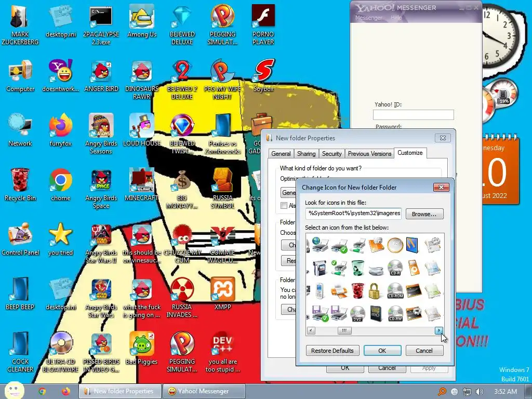Choose the round clock icon in list

point(395,245)
